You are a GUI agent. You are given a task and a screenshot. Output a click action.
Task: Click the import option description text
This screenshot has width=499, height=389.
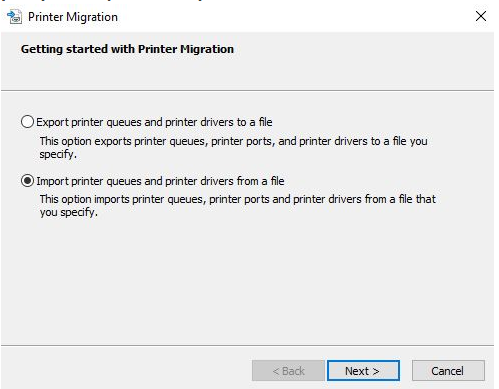[x=238, y=205]
